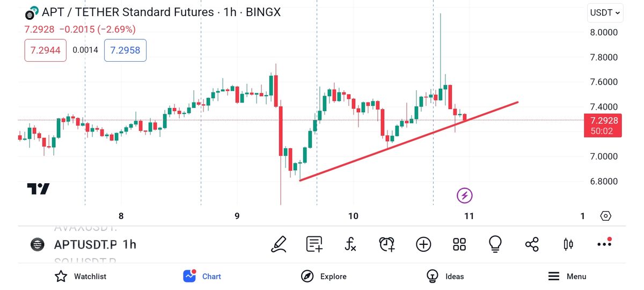Viewport: 644px width, 290px height.
Task: Share the chart
Action: [x=532, y=244]
